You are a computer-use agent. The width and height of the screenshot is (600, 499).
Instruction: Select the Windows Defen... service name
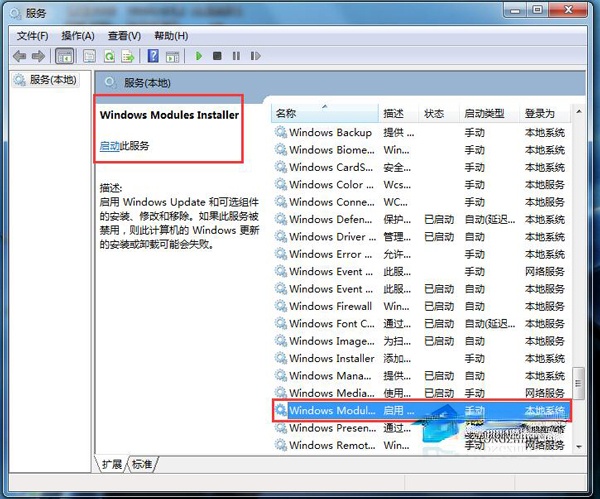(x=331, y=219)
